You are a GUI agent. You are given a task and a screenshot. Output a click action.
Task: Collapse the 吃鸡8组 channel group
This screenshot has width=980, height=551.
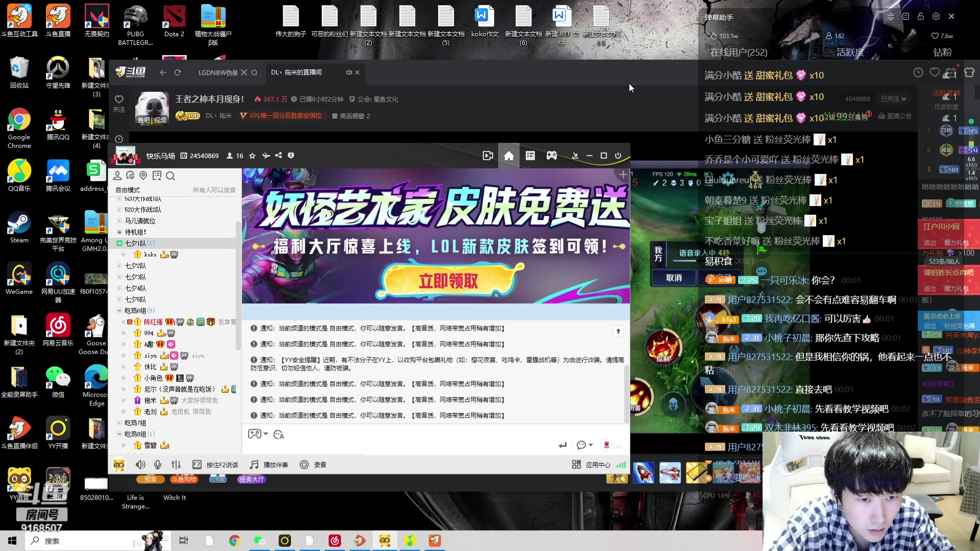click(119, 434)
